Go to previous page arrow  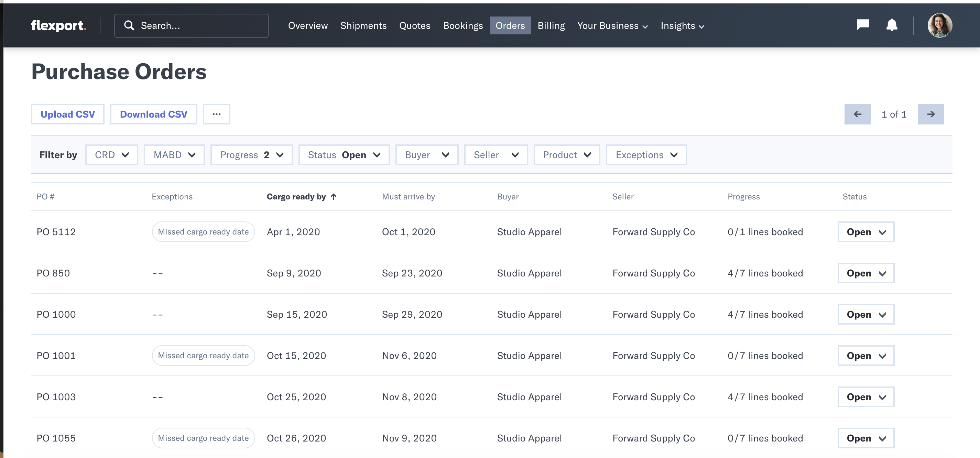pos(857,114)
